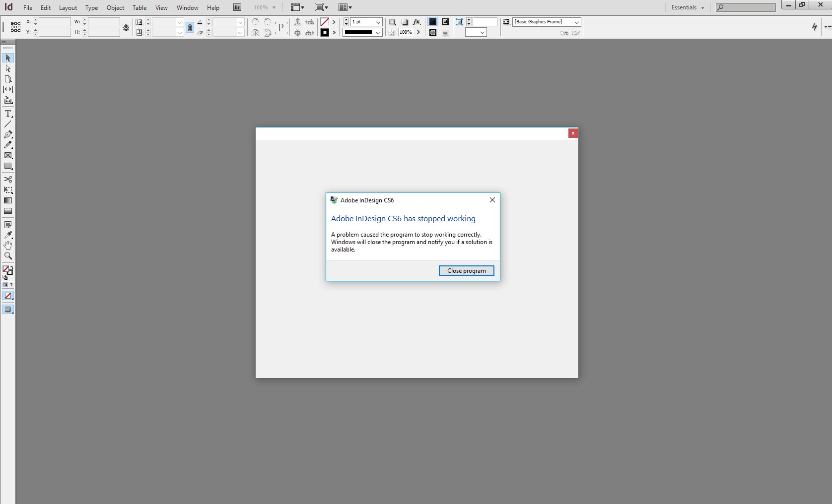Click the reference point locator grid

pos(15,27)
